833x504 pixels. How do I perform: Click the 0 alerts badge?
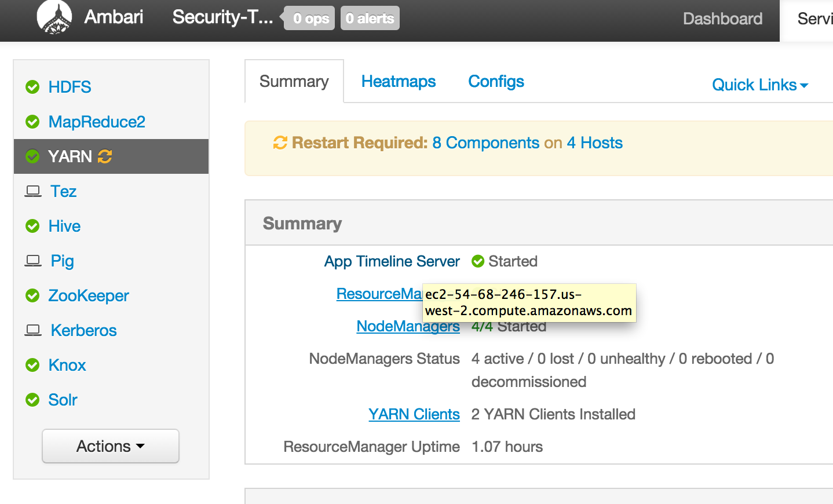pyautogui.click(x=370, y=19)
